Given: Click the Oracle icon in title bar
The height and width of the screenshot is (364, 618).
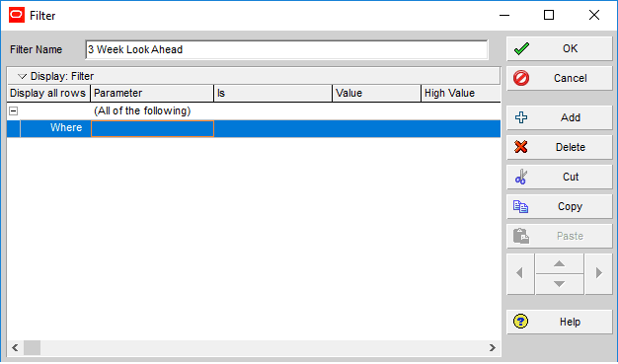Looking at the screenshot, I should click(x=17, y=16).
